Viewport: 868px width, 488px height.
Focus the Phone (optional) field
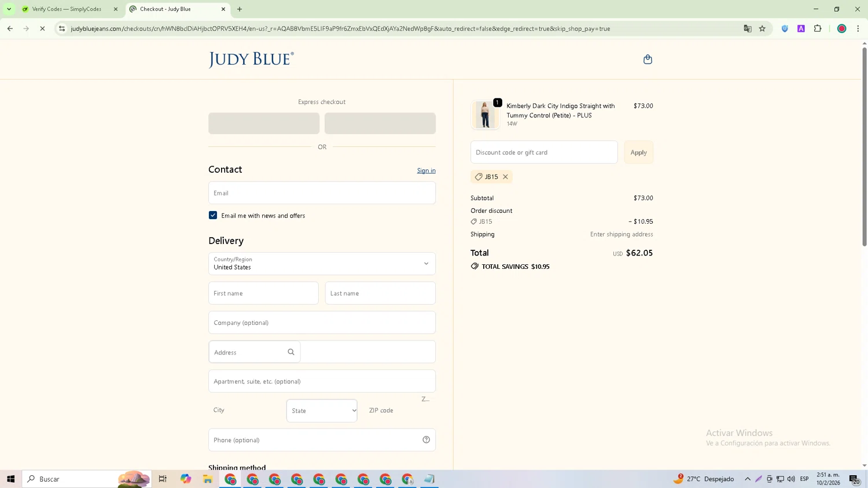(322, 440)
